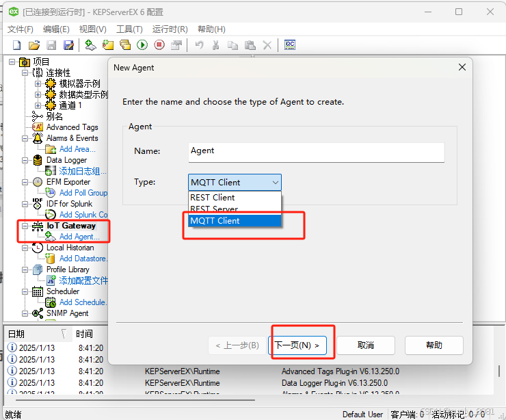Image resolution: width=506 pixels, height=420 pixels.
Task: Click the 帮助 help button in dialog
Action: pos(434,345)
